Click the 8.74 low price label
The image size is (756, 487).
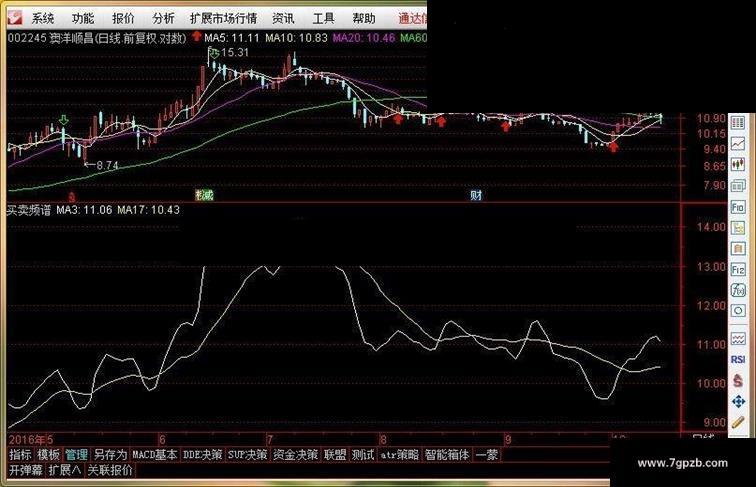107,165
